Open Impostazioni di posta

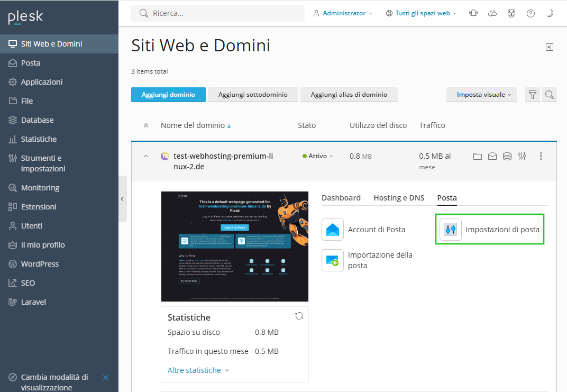point(490,230)
